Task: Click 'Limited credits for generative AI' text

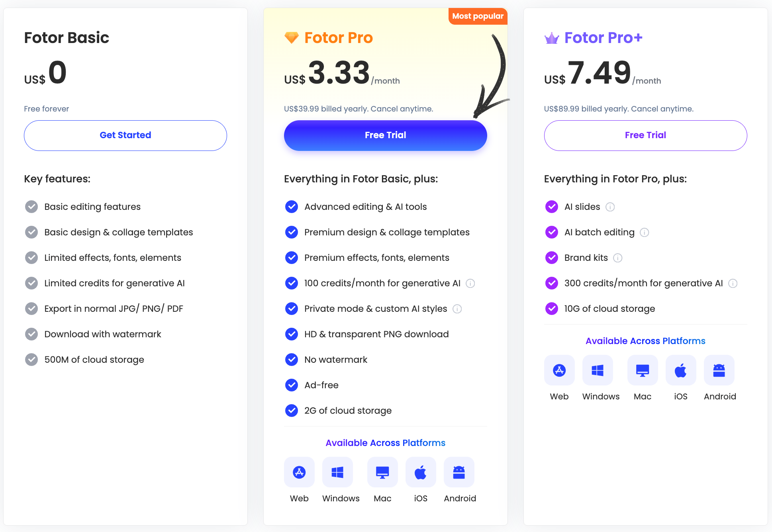Action: 114,283
